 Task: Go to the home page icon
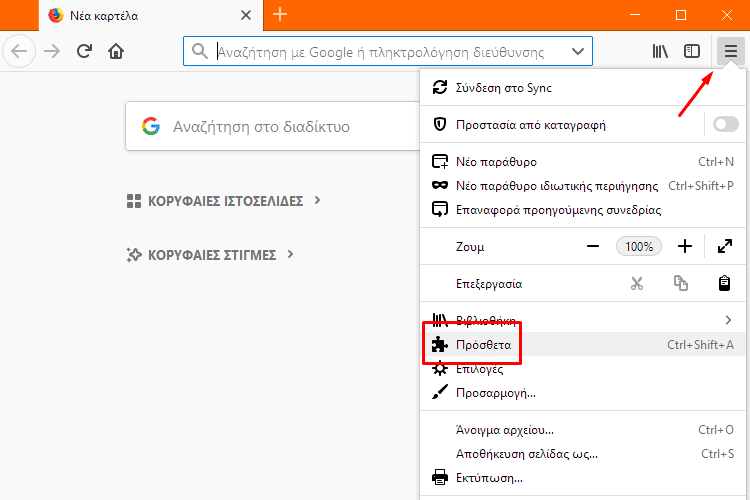116,51
